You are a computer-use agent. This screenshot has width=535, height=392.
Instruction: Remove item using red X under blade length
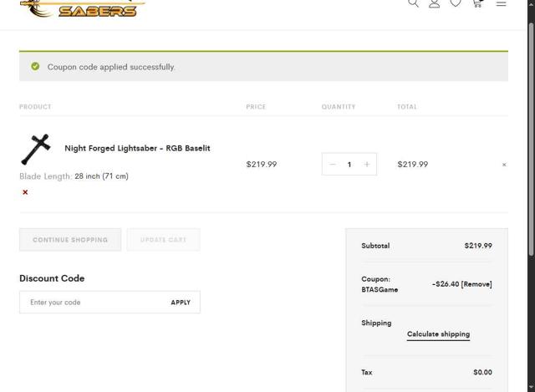(25, 192)
